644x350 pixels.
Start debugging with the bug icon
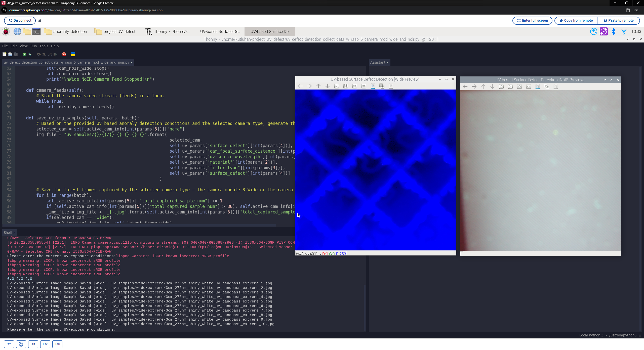pos(30,55)
